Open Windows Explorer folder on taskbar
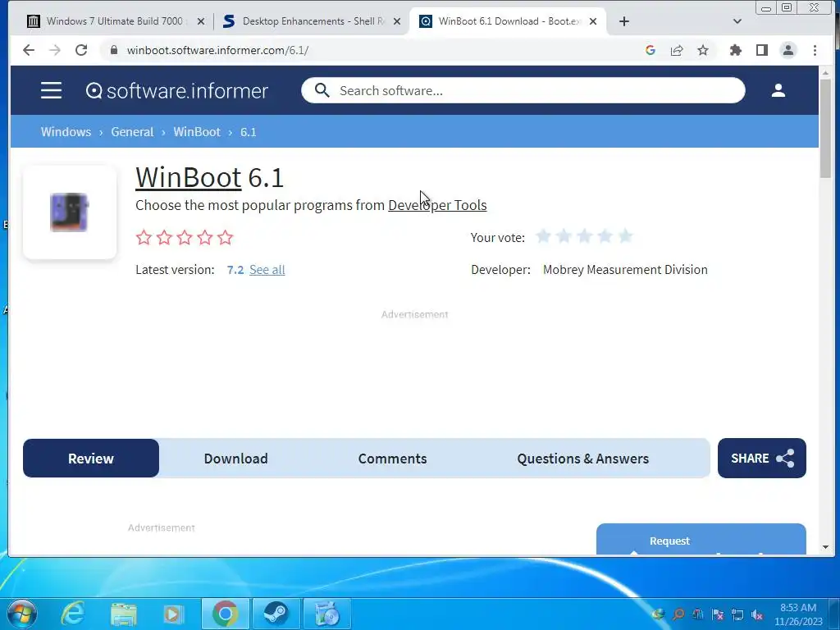The image size is (840, 630). coord(124,614)
